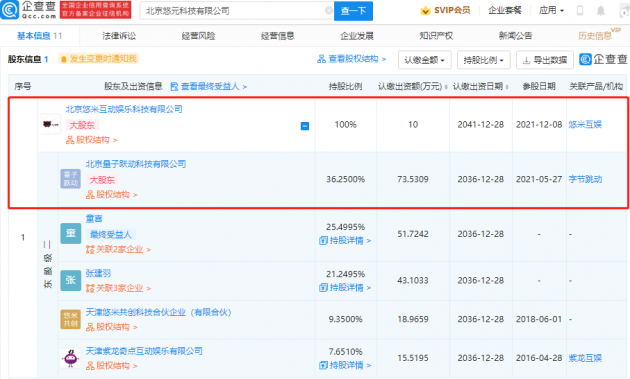Screen dimensions: 630x379
Task: Open 北京悠米互动娱乐科技有限公司 shareholder link
Action: click(x=124, y=109)
